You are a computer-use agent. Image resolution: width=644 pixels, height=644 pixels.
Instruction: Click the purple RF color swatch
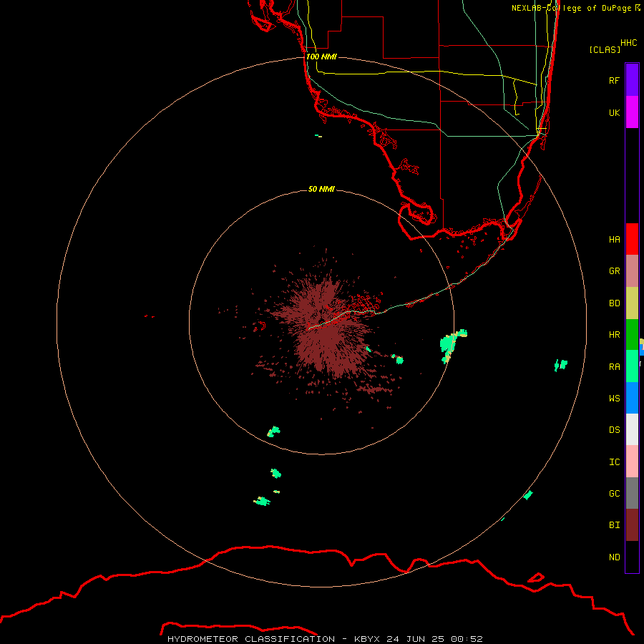tap(632, 80)
